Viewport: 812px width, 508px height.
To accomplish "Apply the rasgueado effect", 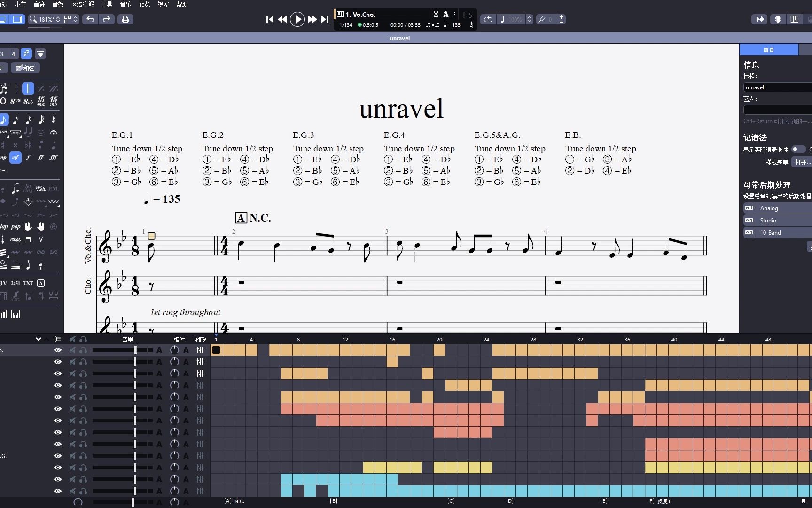I will click(x=16, y=239).
